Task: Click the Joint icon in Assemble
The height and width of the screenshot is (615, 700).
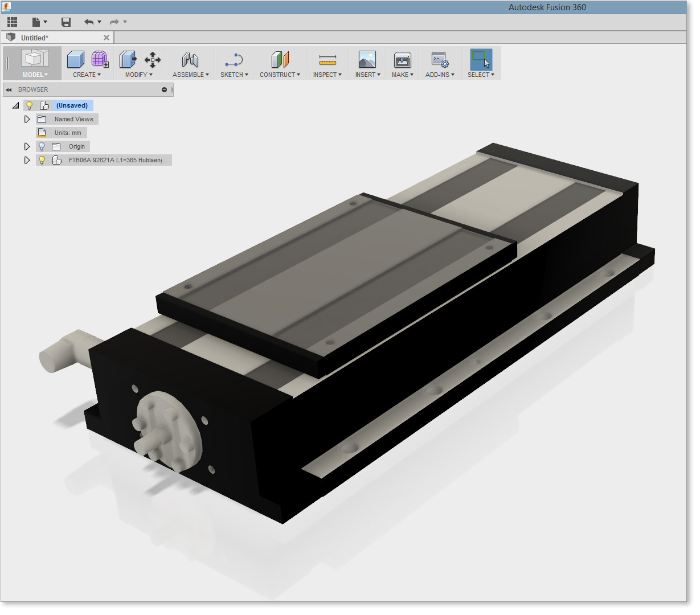Action: coord(190,60)
